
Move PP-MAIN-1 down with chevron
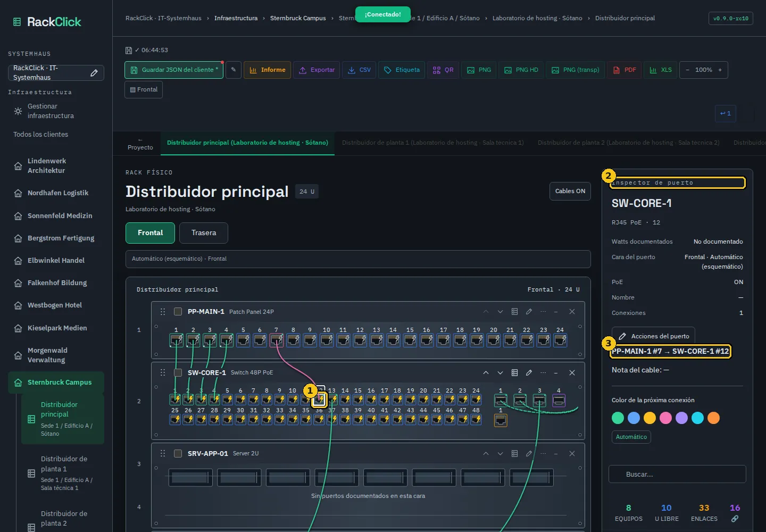(500, 312)
